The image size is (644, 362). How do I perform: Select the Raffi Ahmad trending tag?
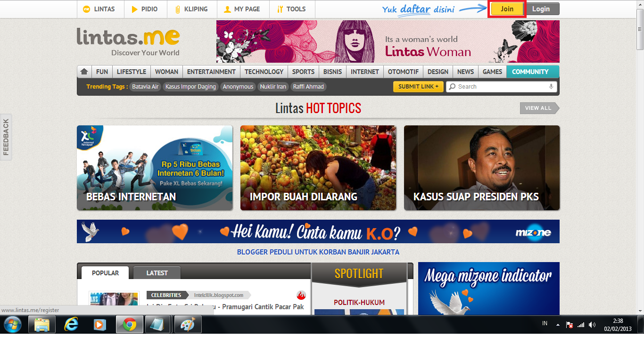coord(308,87)
